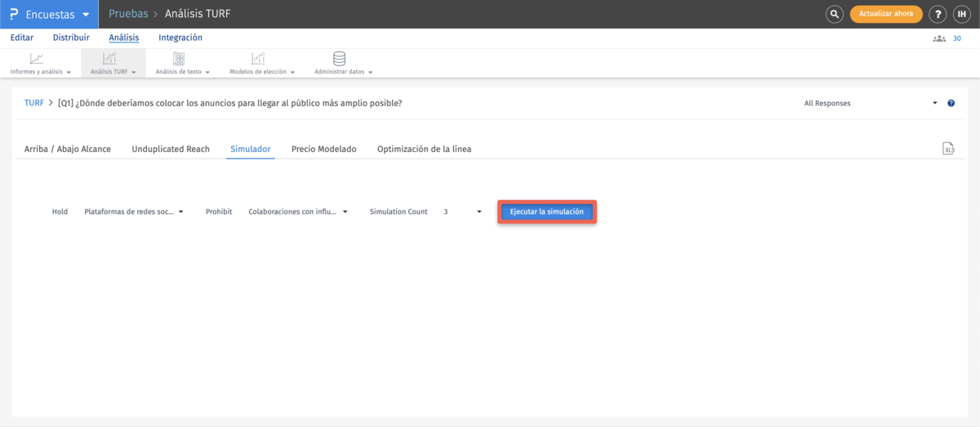Expand the Administrar datos menu
This screenshot has height=427, width=980.
371,72
